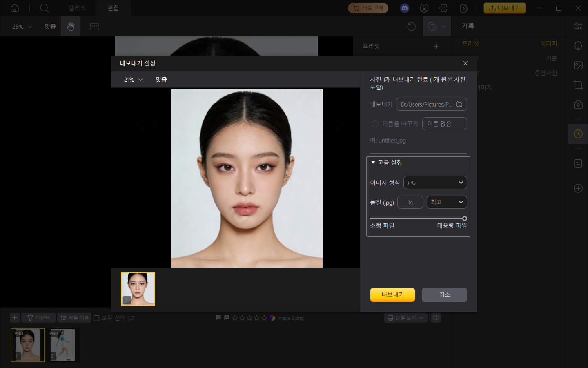Image resolution: width=588 pixels, height=368 pixels.
Task: Select the second PNG thumbnail in filmstrip
Action: pos(62,345)
